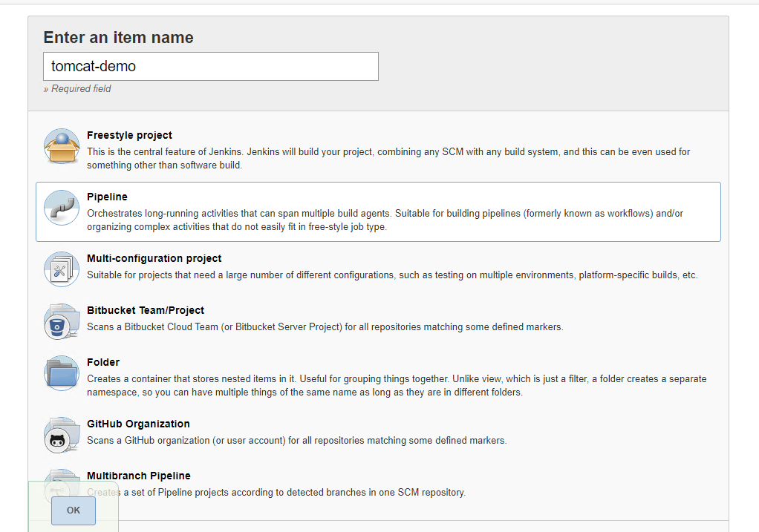Select the Multibranch Pipeline title

point(138,476)
